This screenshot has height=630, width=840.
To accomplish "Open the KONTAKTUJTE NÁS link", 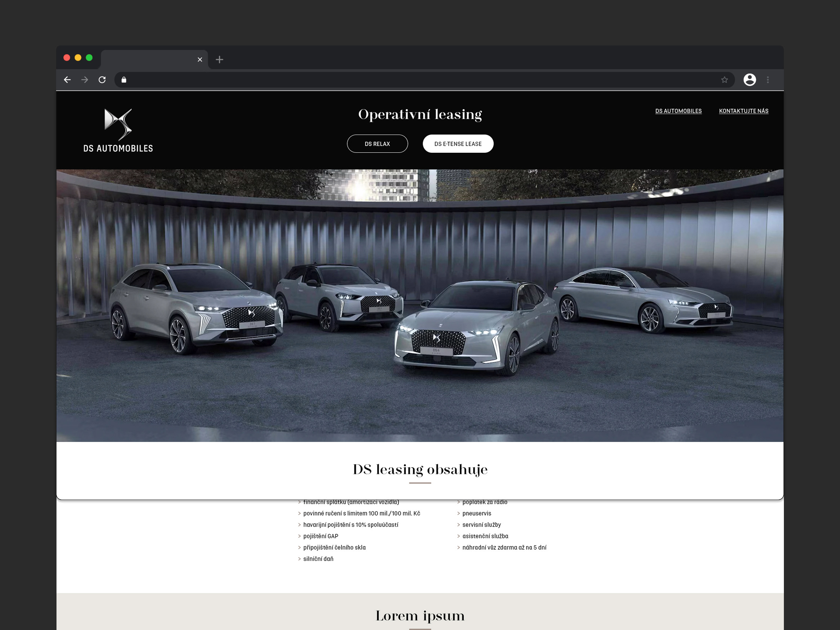I will [744, 111].
